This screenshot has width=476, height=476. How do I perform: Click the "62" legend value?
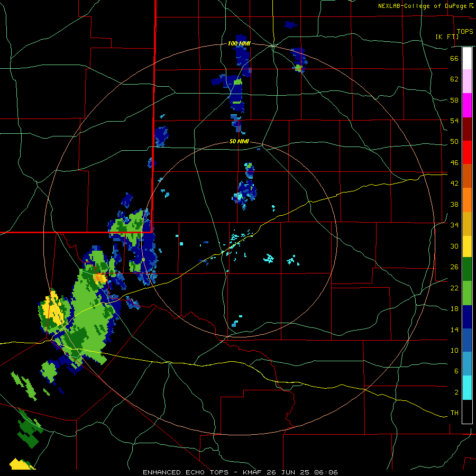(x=454, y=79)
